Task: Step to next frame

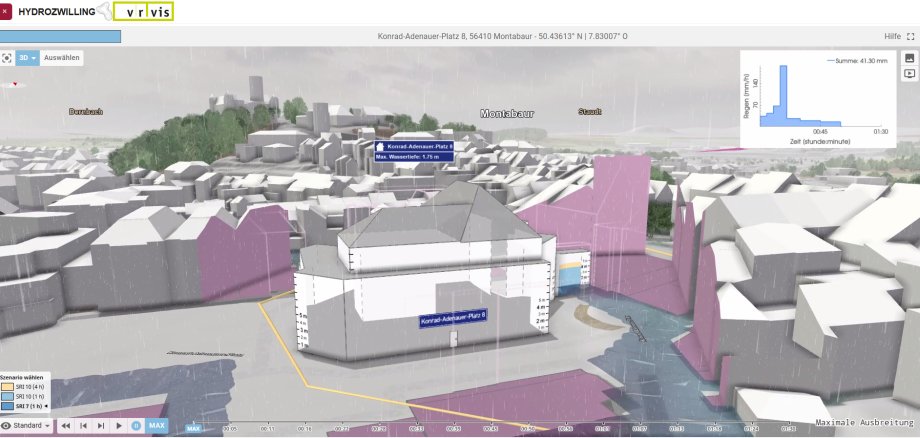Action: [x=101, y=426]
